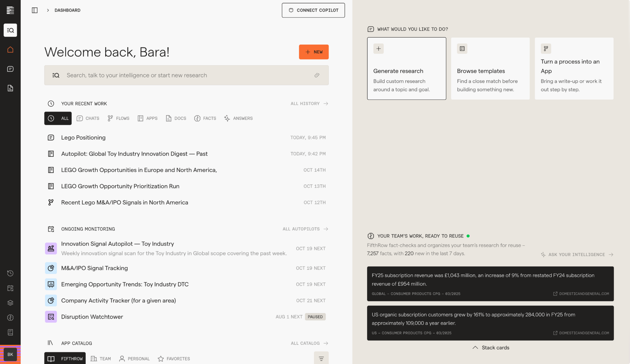The image size is (630, 364).
Task: Toggle the sidebar panel icon near Dashboard
Action: click(35, 10)
